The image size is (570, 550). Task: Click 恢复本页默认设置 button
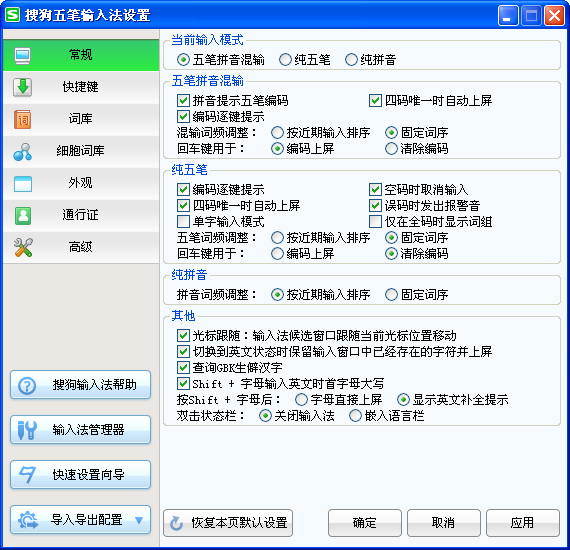(x=228, y=523)
